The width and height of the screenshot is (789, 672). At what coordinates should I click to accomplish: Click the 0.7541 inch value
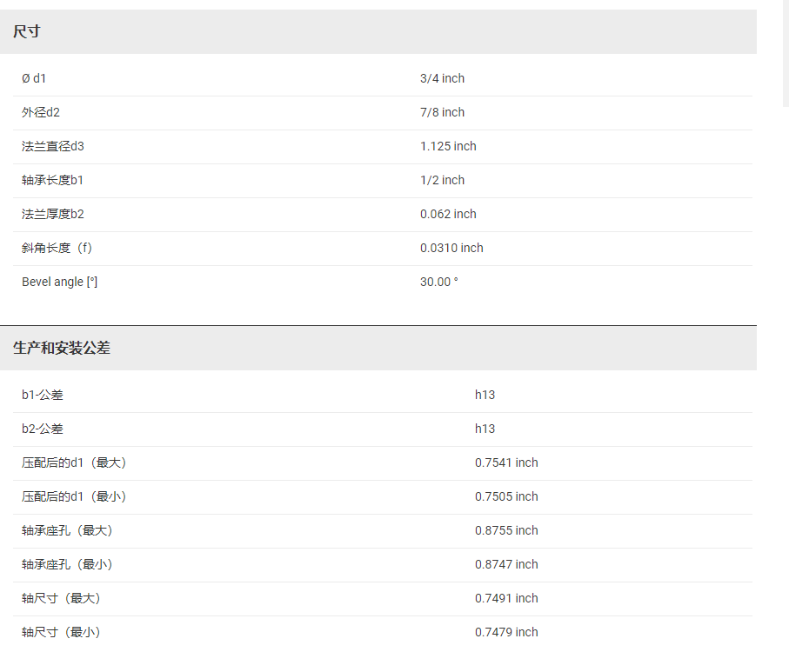506,463
